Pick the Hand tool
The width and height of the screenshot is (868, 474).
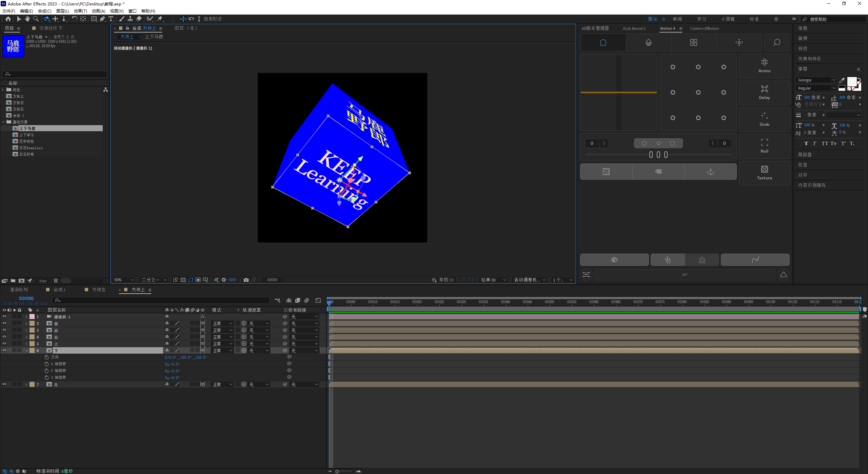coord(27,19)
